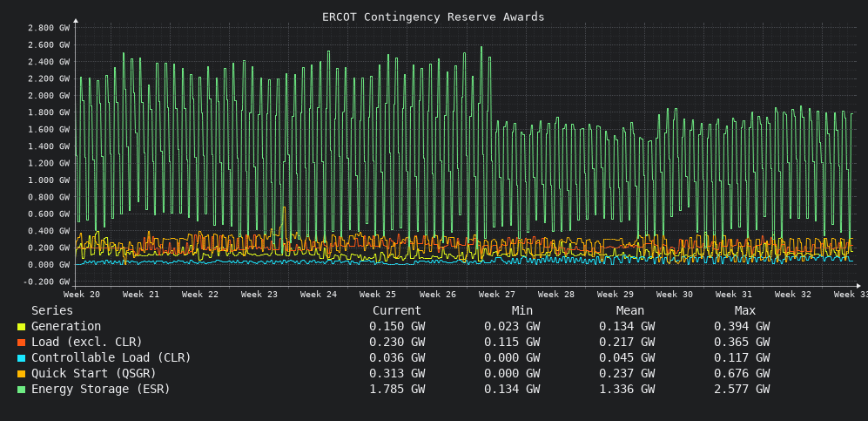Click the Quick Start (QSGR) legend label
The image size is (868, 421).
click(x=93, y=373)
